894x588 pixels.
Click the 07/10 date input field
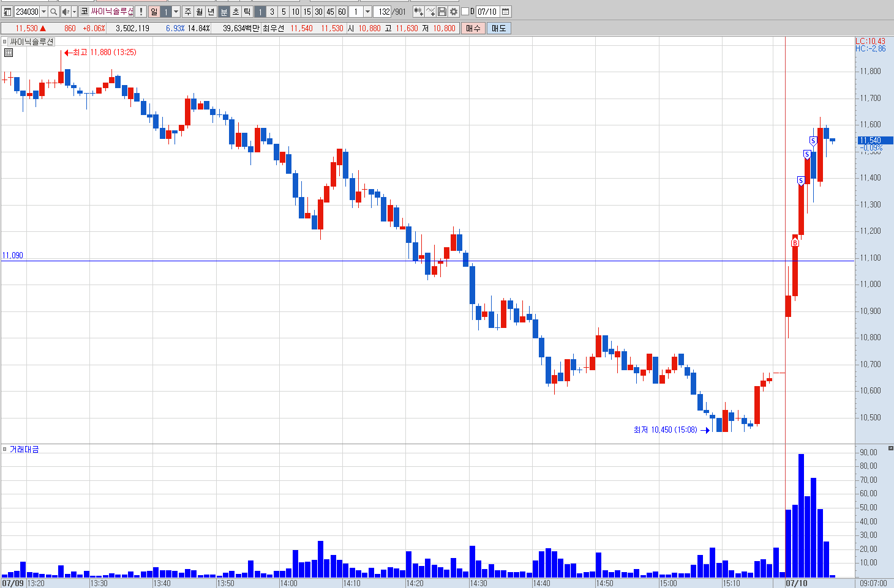click(x=487, y=12)
